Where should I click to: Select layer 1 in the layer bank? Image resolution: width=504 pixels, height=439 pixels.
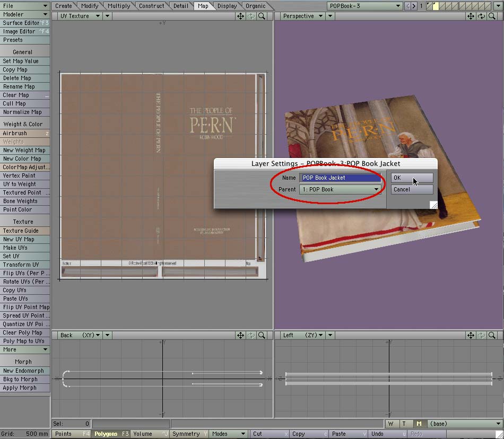(429, 6)
